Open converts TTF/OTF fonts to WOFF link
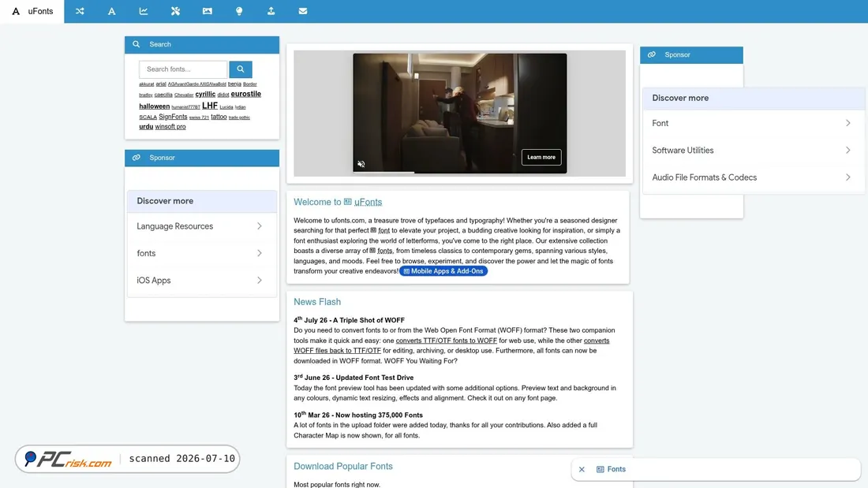The height and width of the screenshot is (488, 868). (x=446, y=341)
